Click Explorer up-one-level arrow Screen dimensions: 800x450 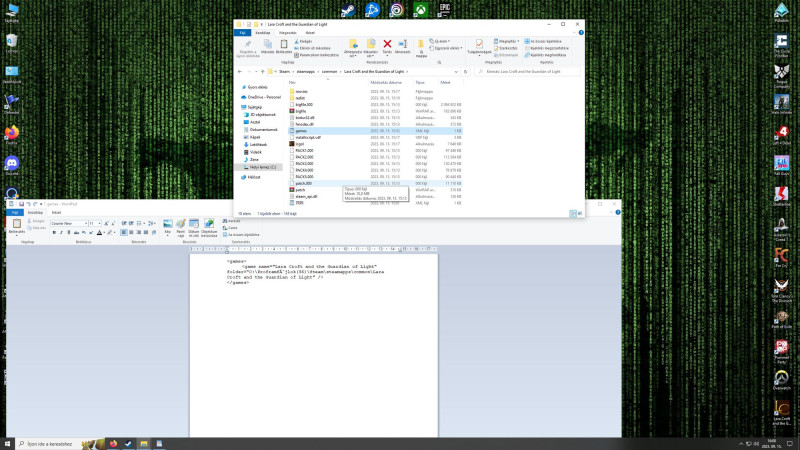(263, 72)
